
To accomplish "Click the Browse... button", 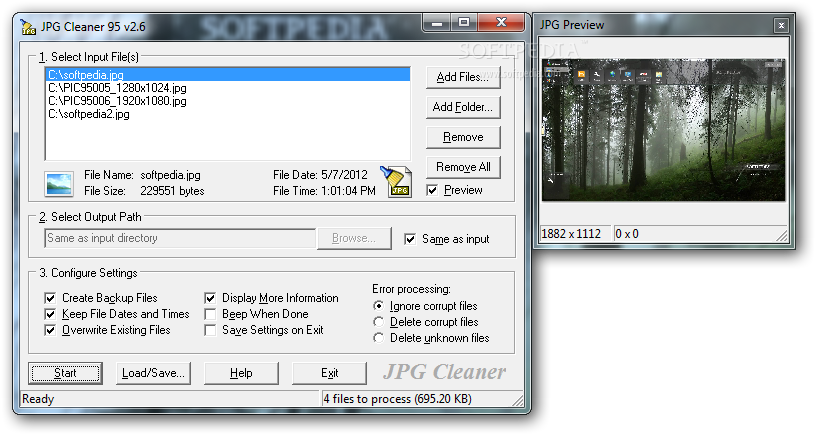I will coord(354,238).
